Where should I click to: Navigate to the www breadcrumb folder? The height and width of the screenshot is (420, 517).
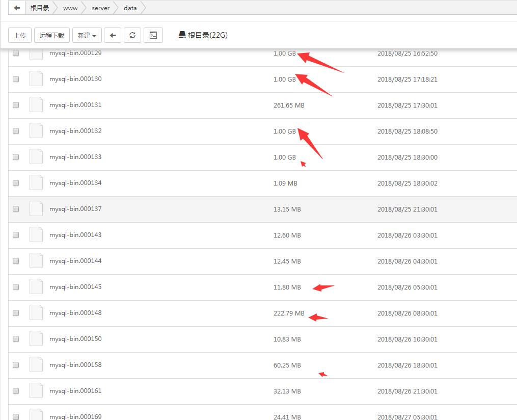70,8
